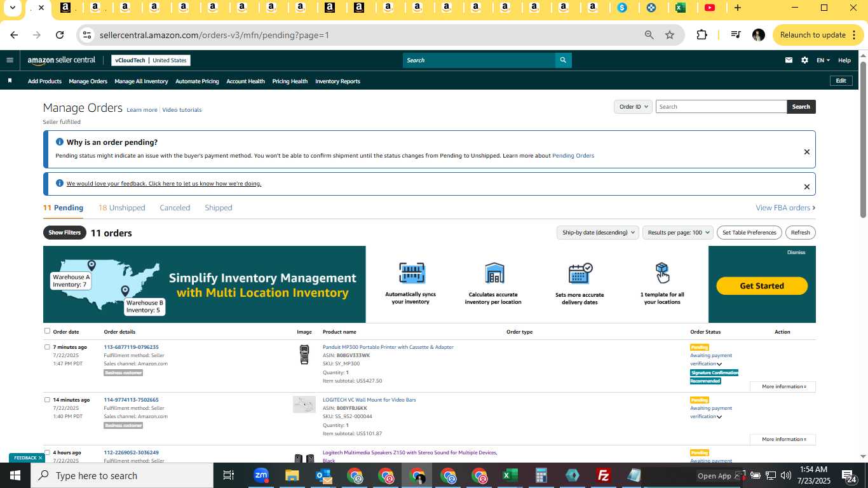The image size is (868, 488).
Task: Expand Awaiting payment verification for Panduit order
Action: point(719,364)
